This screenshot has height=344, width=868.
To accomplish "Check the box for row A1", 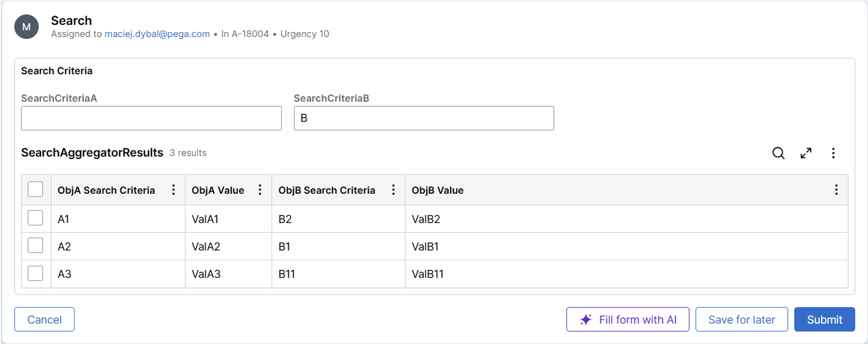I will pyautogui.click(x=35, y=218).
